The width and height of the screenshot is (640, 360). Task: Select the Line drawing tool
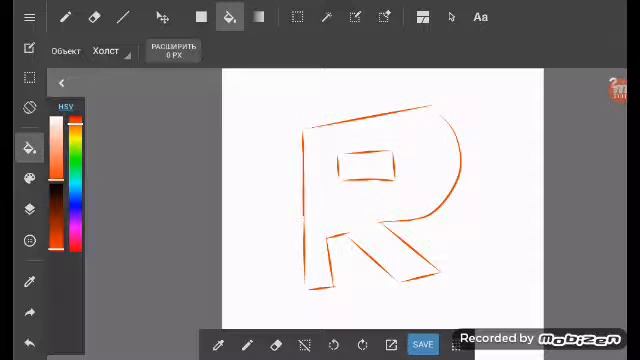(x=123, y=17)
